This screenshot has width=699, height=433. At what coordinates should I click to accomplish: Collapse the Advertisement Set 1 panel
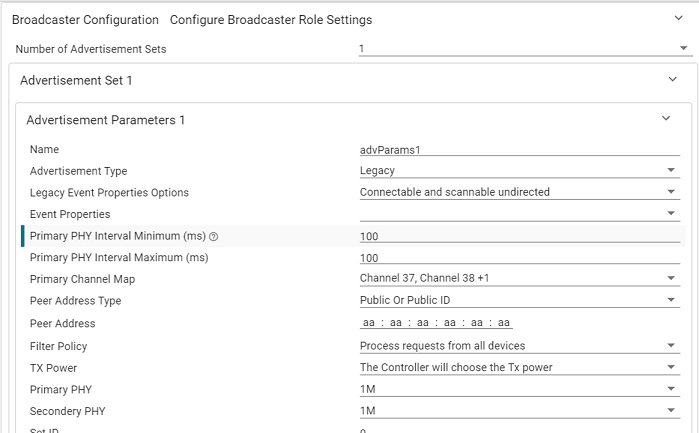click(x=672, y=80)
